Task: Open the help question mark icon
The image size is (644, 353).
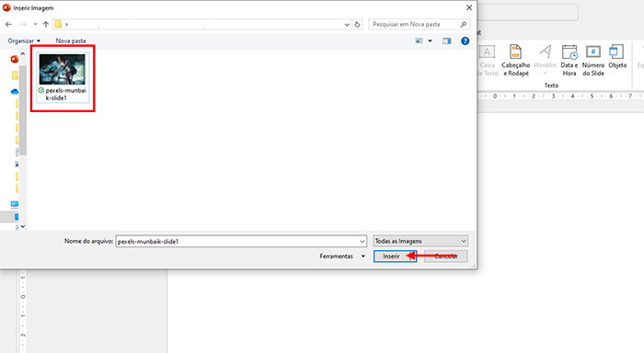Action: click(465, 40)
